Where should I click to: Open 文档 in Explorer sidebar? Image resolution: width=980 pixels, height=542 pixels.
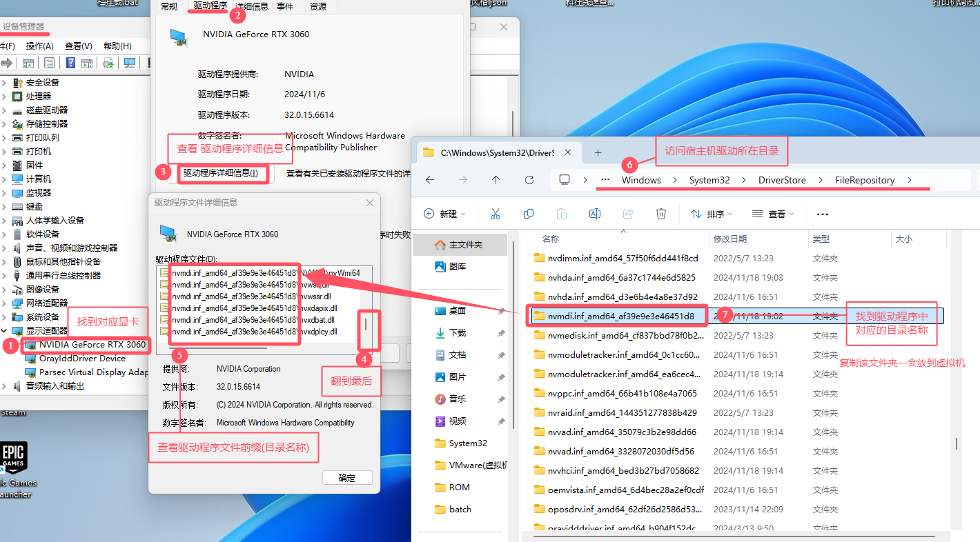click(x=450, y=354)
